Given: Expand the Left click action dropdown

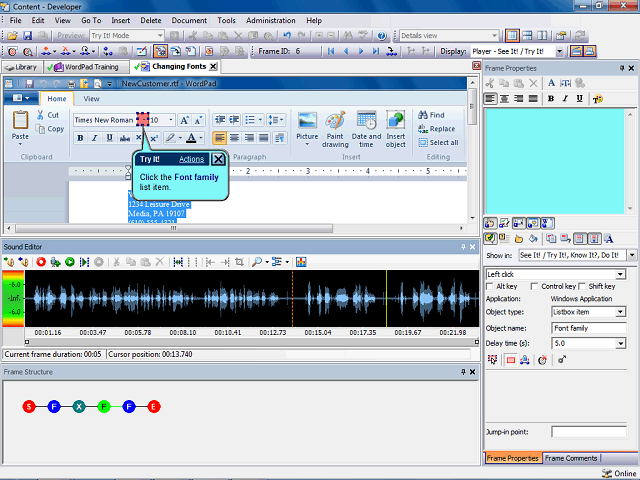Looking at the screenshot, I should point(621,274).
